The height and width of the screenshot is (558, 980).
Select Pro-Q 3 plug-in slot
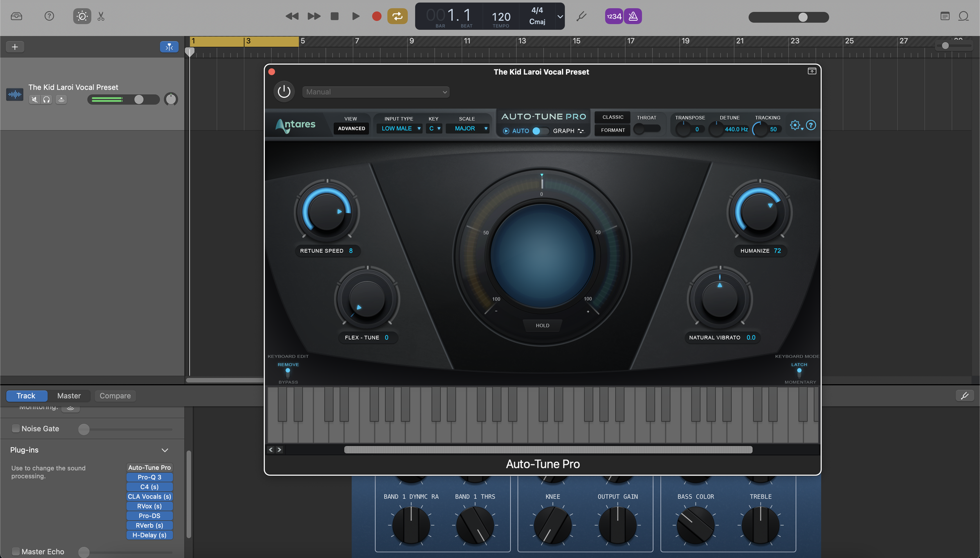point(150,477)
